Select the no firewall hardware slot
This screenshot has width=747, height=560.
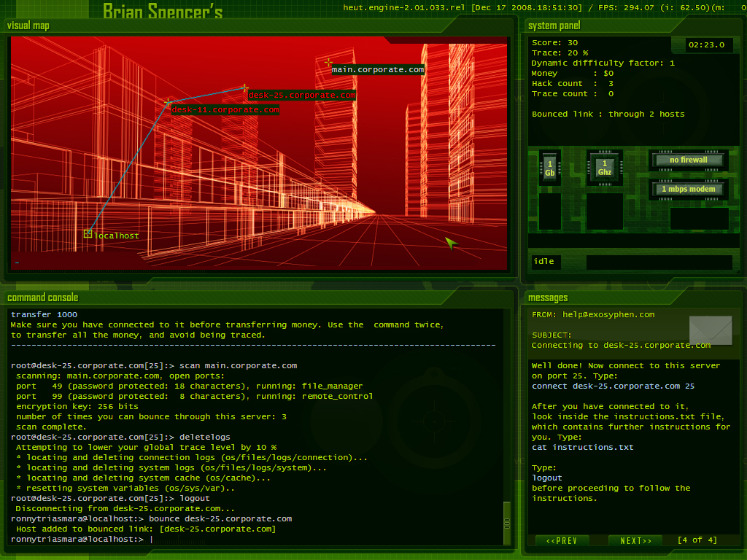click(689, 160)
